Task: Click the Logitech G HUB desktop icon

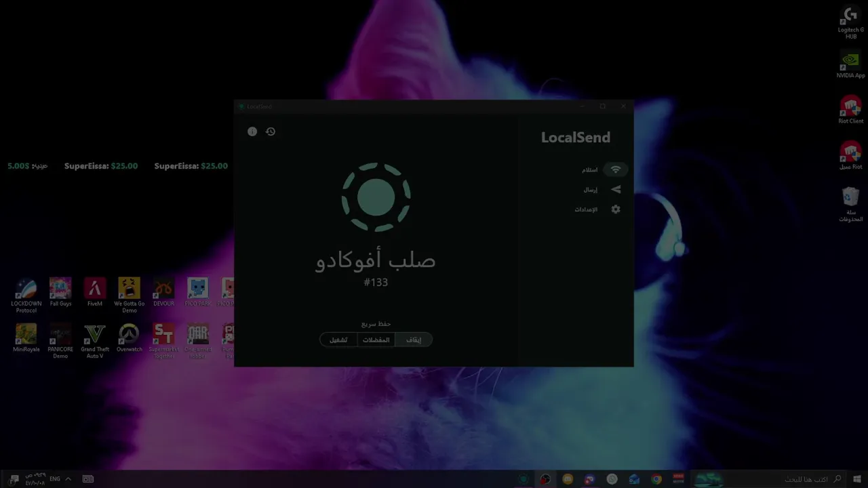Action: 850,24
